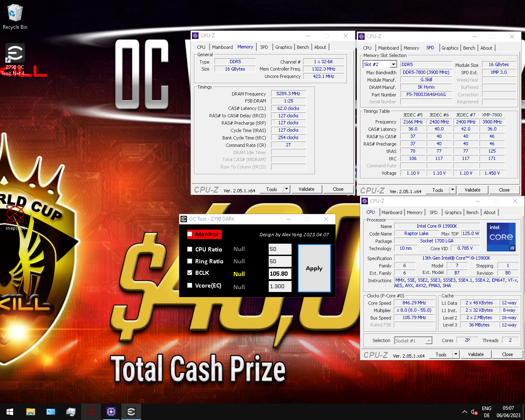Screen dimensions: 525x420
Task: Expand Tools dropdown arrow in SPD window
Action: tap(452, 190)
